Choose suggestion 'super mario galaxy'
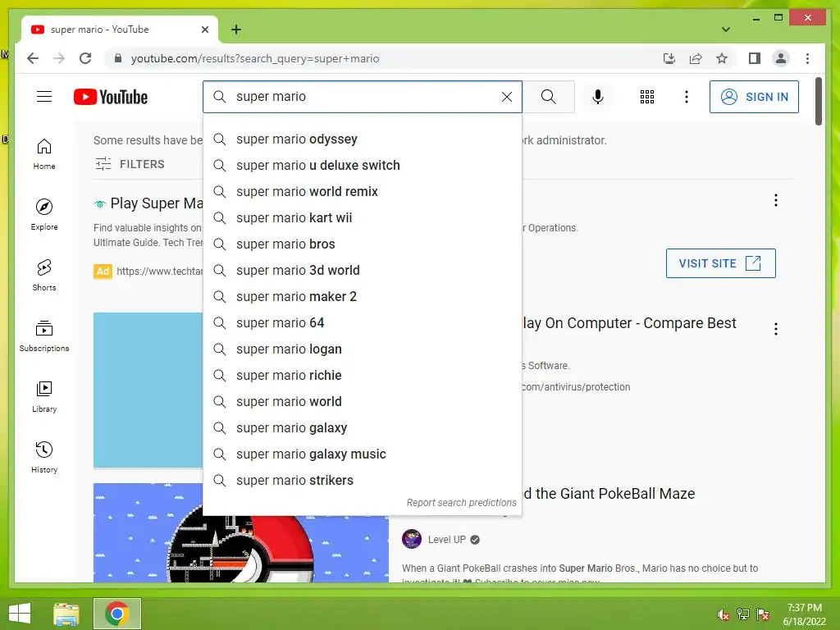 click(362, 428)
